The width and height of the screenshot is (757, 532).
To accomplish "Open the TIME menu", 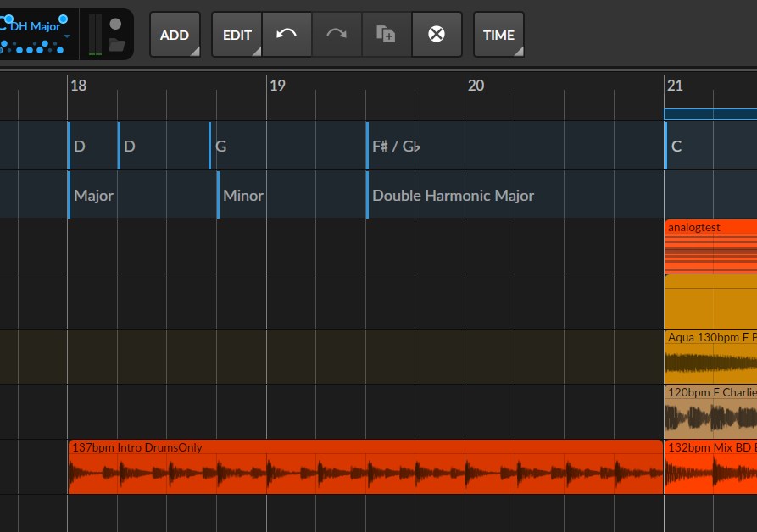I will (498, 35).
